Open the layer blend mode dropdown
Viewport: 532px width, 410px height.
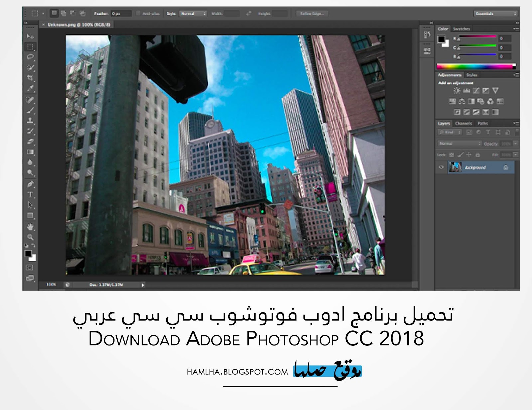tap(459, 144)
